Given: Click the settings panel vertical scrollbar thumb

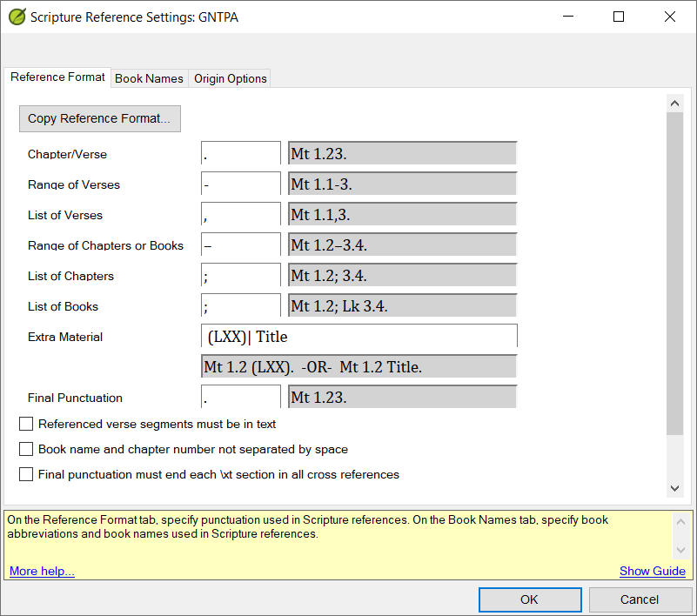Looking at the screenshot, I should pyautogui.click(x=674, y=273).
